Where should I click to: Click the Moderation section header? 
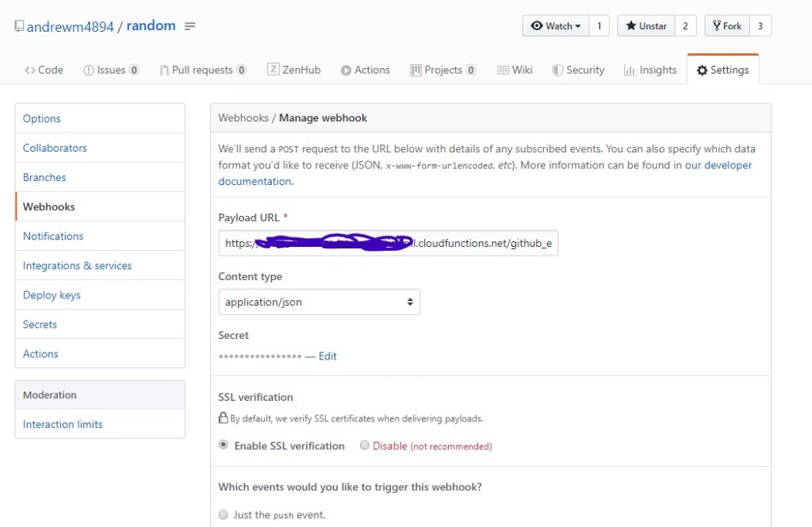point(100,395)
